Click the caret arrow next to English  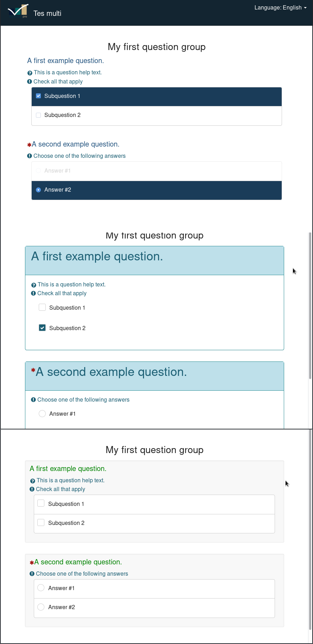tap(305, 8)
